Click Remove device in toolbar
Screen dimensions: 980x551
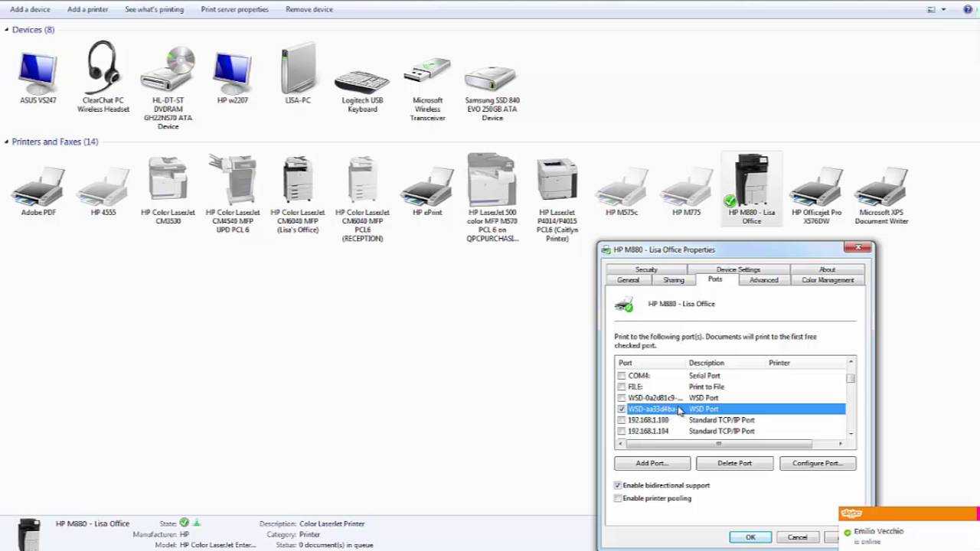click(309, 10)
